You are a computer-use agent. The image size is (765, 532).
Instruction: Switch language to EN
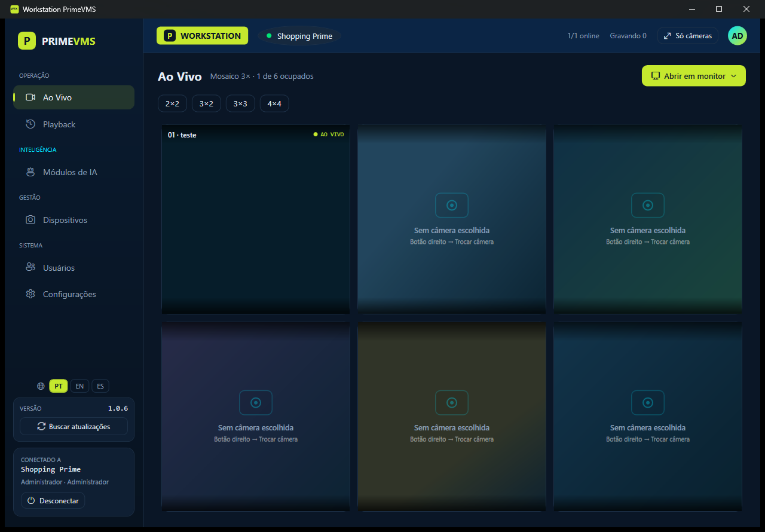(x=79, y=386)
